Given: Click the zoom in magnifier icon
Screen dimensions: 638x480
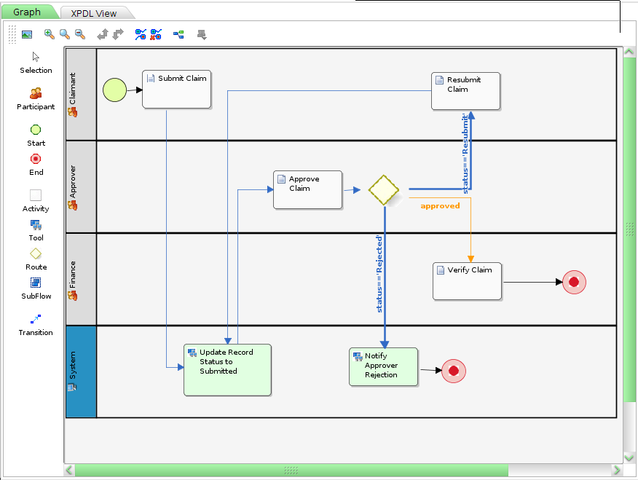Looking at the screenshot, I should pos(49,34).
